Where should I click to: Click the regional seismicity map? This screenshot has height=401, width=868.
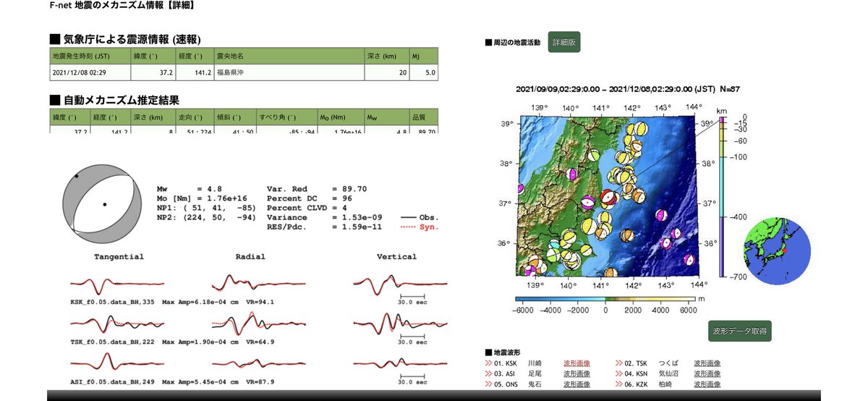click(608, 196)
